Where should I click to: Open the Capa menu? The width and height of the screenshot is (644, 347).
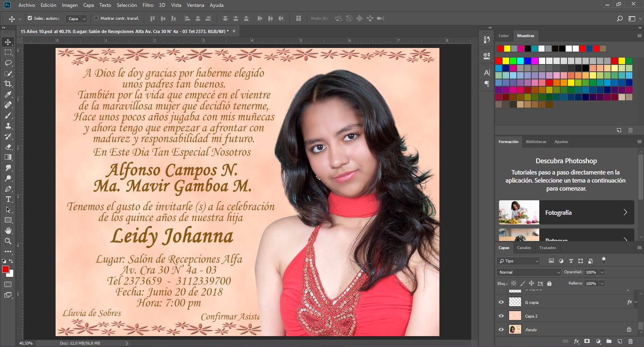pos(88,5)
